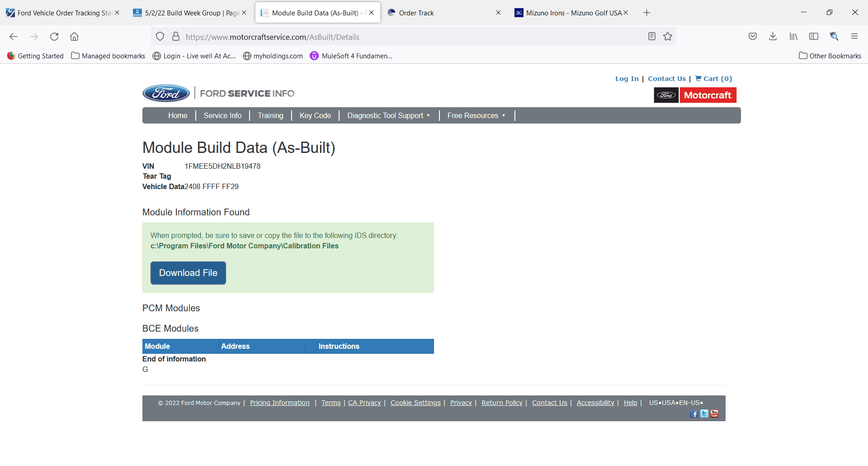Open the Key Code menu item
This screenshot has width=868, height=466.
tap(315, 116)
